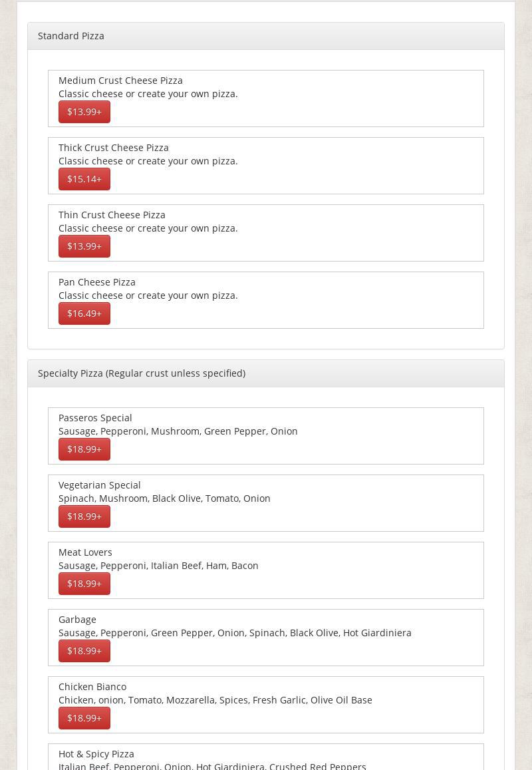Toggle the Specialty Pizza section header
The image size is (532, 770).
pyautogui.click(x=142, y=373)
